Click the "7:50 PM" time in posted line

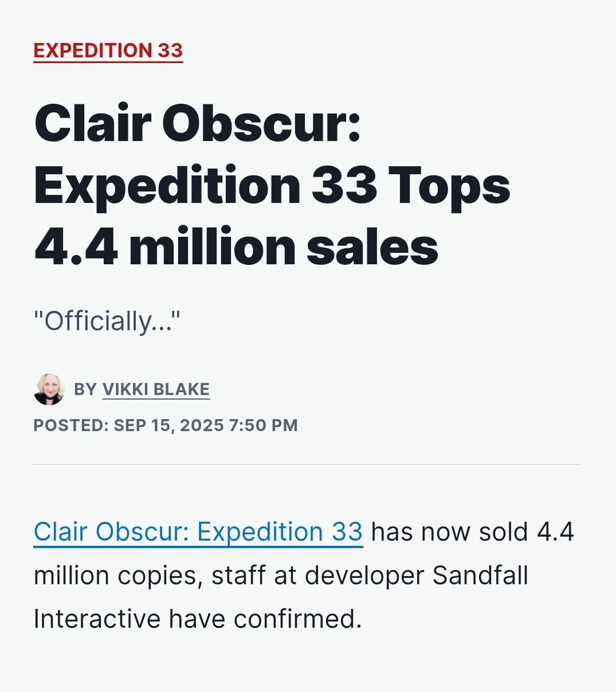coord(263,425)
